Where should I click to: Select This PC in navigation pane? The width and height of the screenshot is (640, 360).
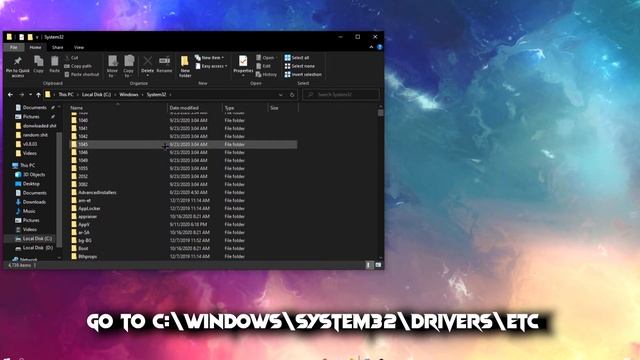[x=27, y=165]
